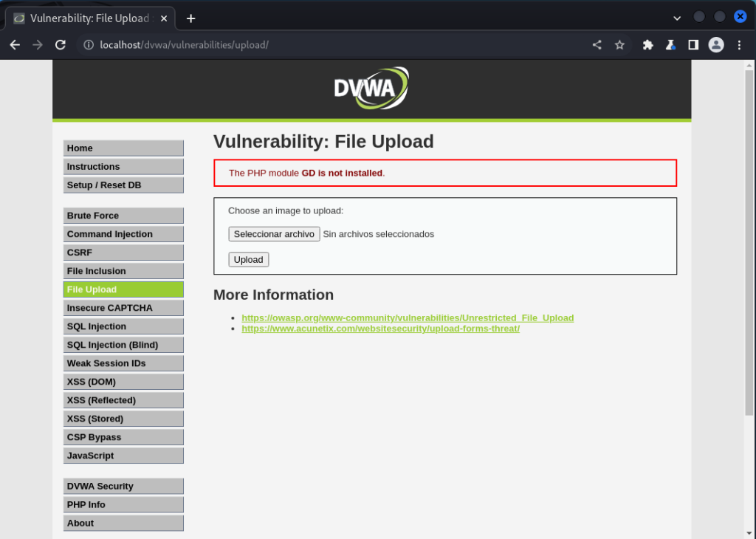Toggle the browser side panel icon

point(693,45)
